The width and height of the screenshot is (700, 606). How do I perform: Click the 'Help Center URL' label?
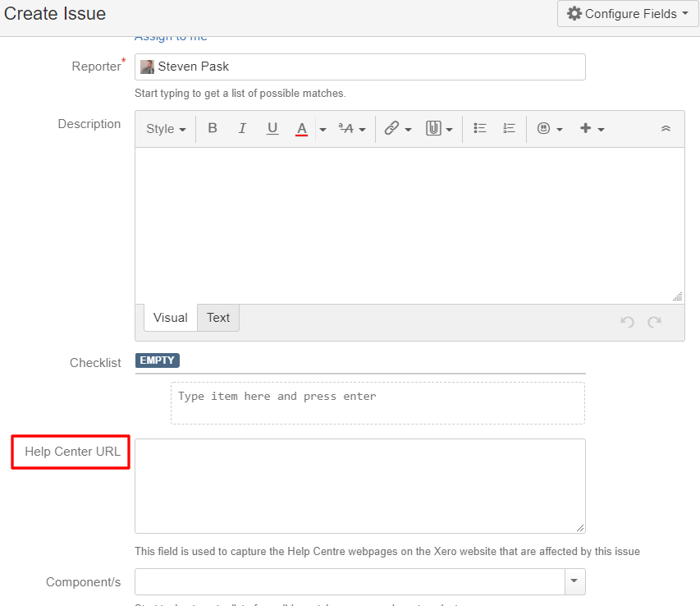[72, 452]
